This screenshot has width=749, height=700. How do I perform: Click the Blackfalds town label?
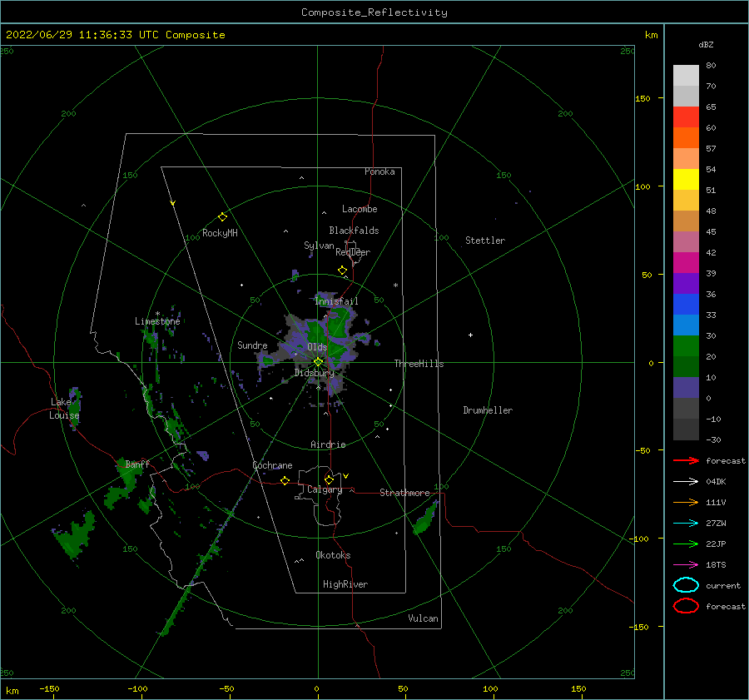(354, 231)
